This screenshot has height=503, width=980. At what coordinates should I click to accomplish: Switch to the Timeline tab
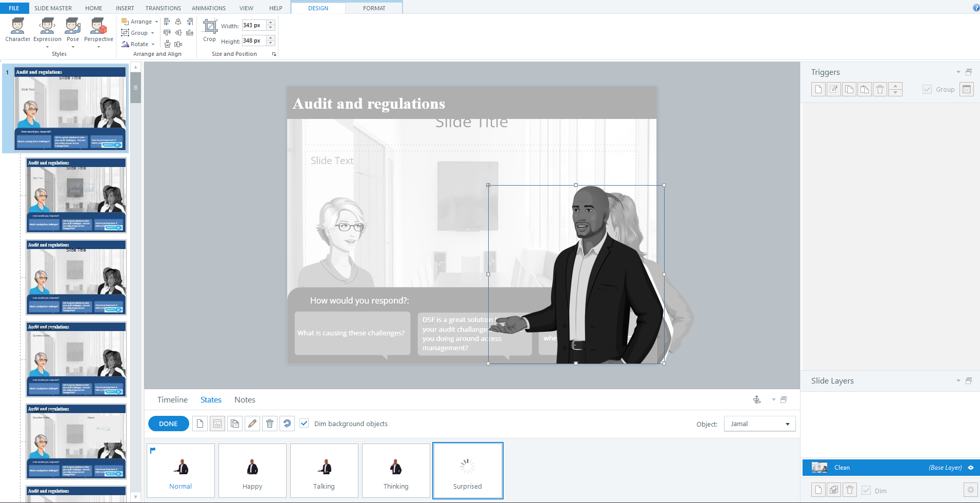(x=172, y=400)
